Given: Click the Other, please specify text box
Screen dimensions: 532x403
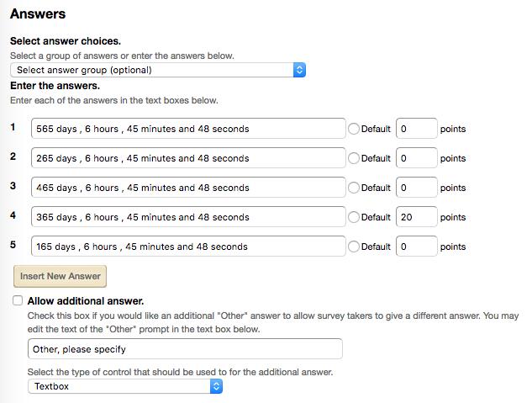Looking at the screenshot, I should coord(185,348).
